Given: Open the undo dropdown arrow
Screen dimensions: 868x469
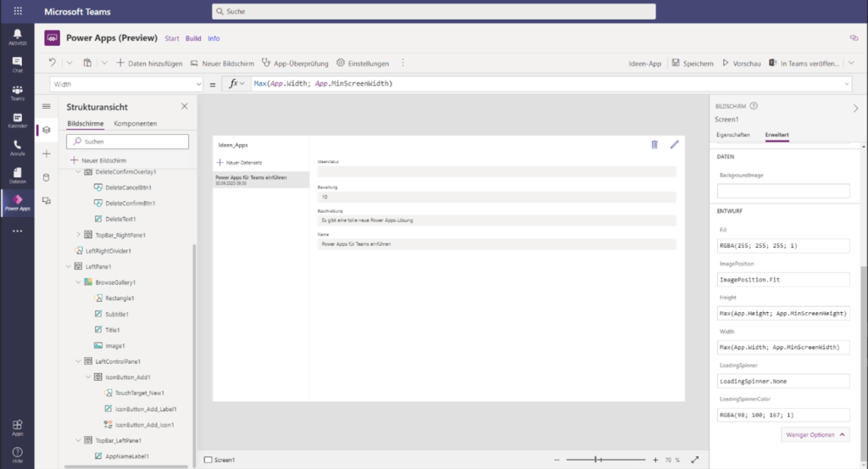Looking at the screenshot, I should (x=70, y=63).
